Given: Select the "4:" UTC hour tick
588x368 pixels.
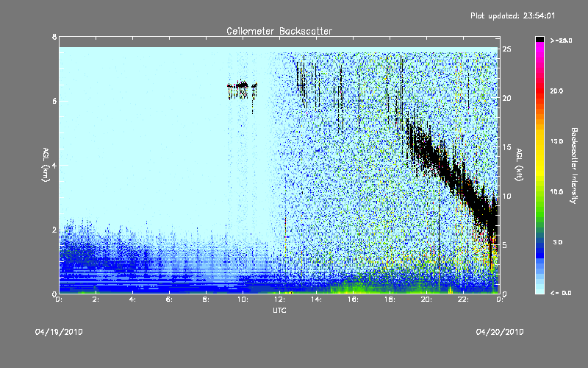Looking at the screenshot, I should (132, 300).
